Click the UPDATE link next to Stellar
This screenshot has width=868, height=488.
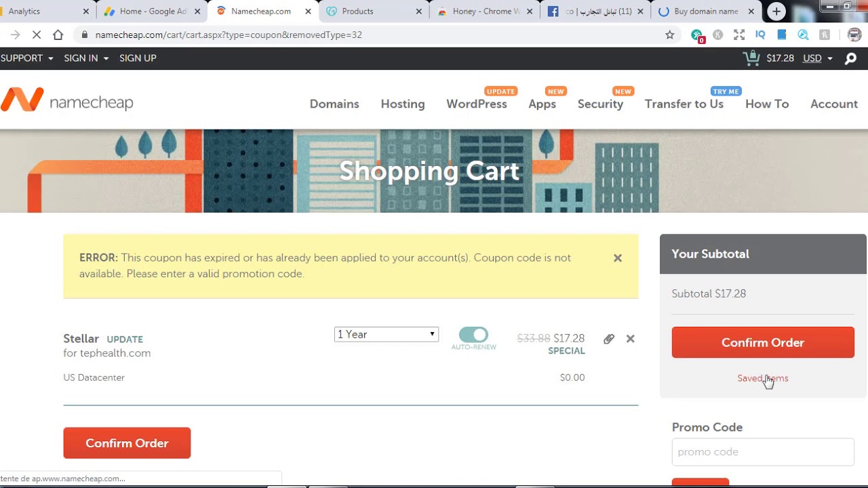point(125,340)
